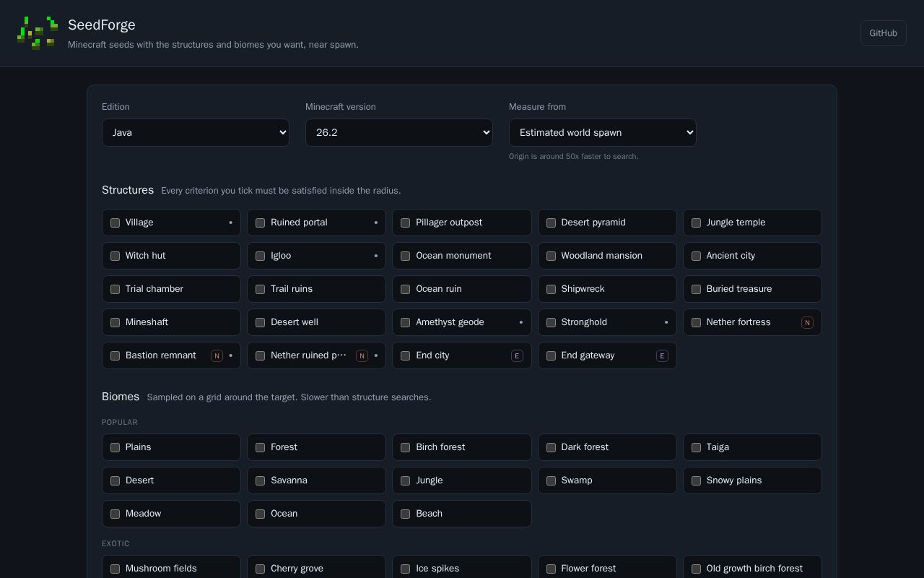Screen dimensions: 924x578
Task: Enable the Igloo structure checkbox
Action: tap(260, 256)
